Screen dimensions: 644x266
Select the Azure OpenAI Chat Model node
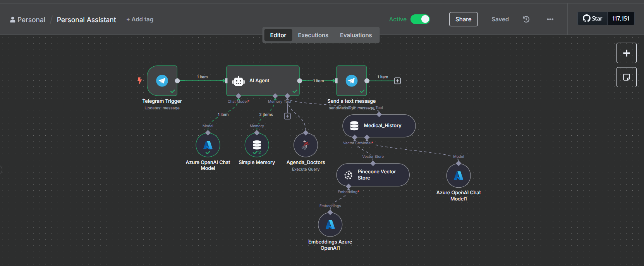click(208, 145)
